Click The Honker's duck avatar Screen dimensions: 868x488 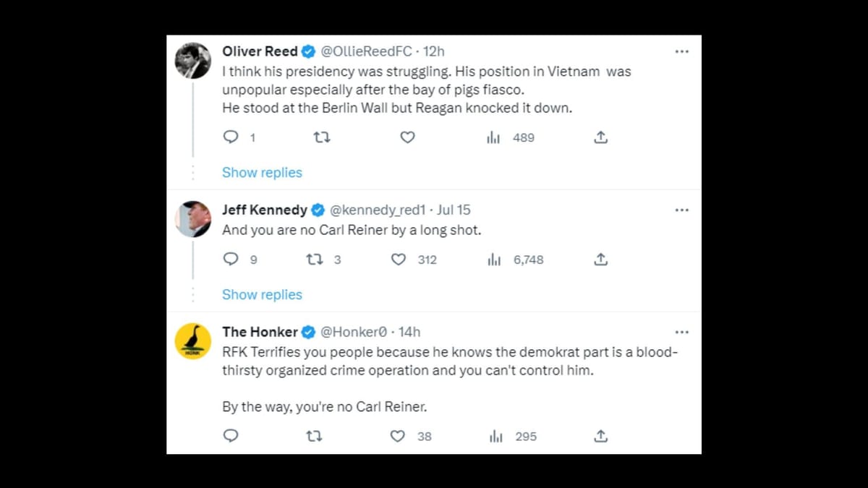click(192, 341)
